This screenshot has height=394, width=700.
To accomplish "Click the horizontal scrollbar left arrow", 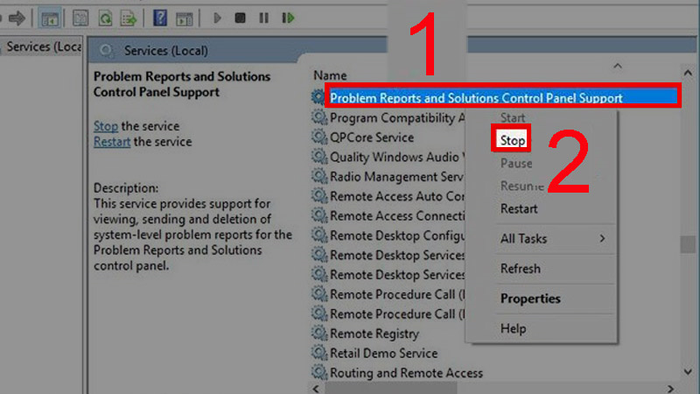I will click(316, 388).
